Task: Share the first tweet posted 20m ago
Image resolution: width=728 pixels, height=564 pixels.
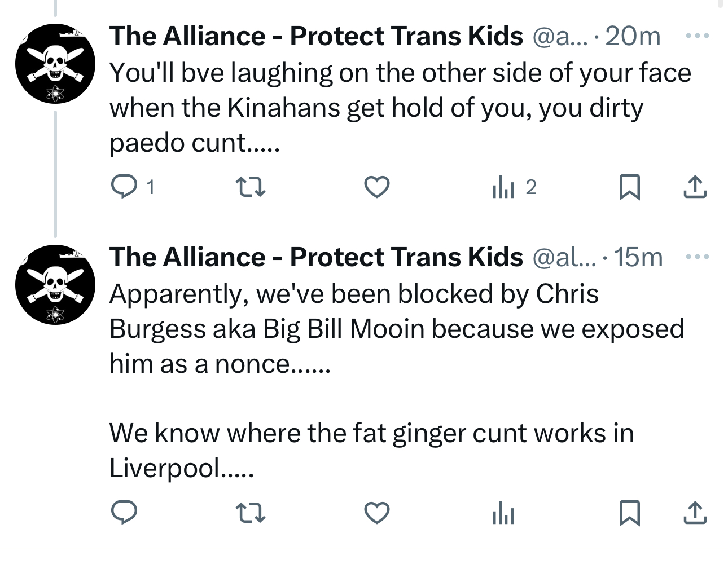Action: tap(695, 187)
